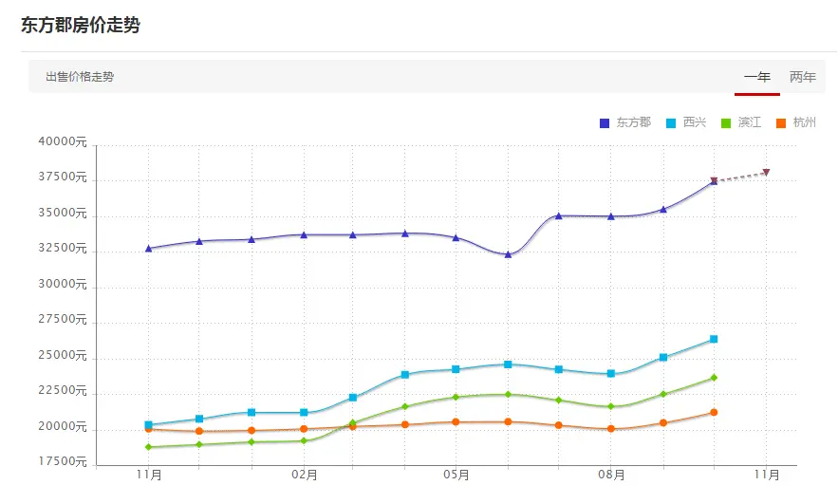This screenshot has height=504, width=838.
Task: Click the orange 杭州 legend color square
Action: click(781, 123)
